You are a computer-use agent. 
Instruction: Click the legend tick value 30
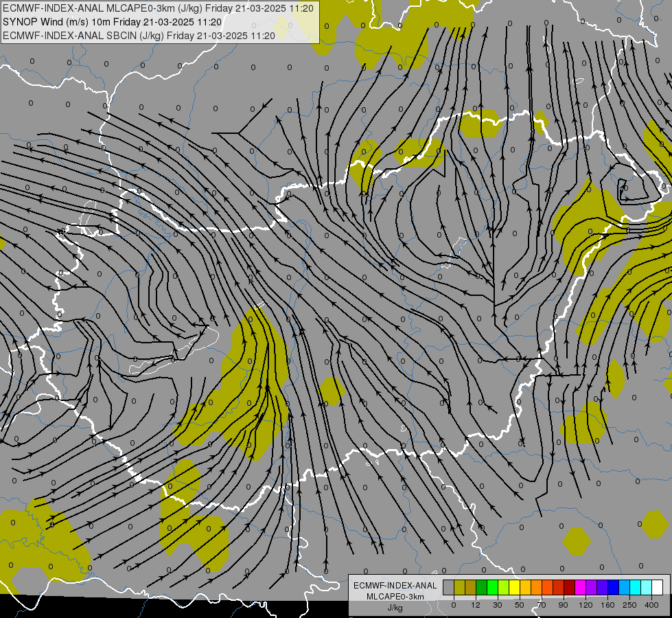[x=498, y=605]
